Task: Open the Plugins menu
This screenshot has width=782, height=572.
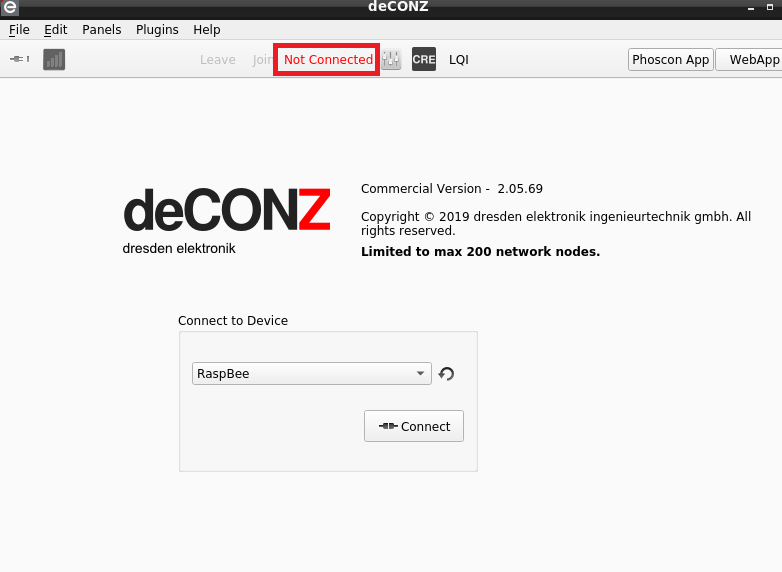Action: coord(157,30)
